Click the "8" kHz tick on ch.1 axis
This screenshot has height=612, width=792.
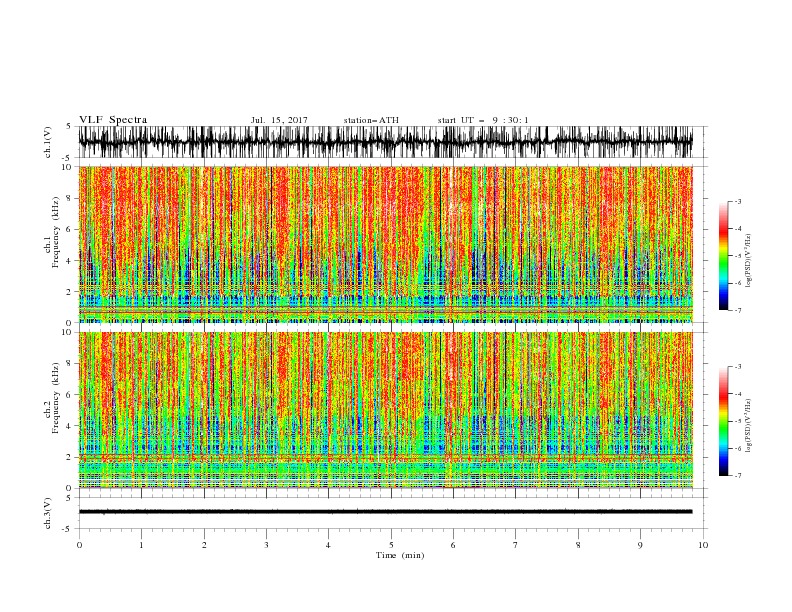click(70, 198)
